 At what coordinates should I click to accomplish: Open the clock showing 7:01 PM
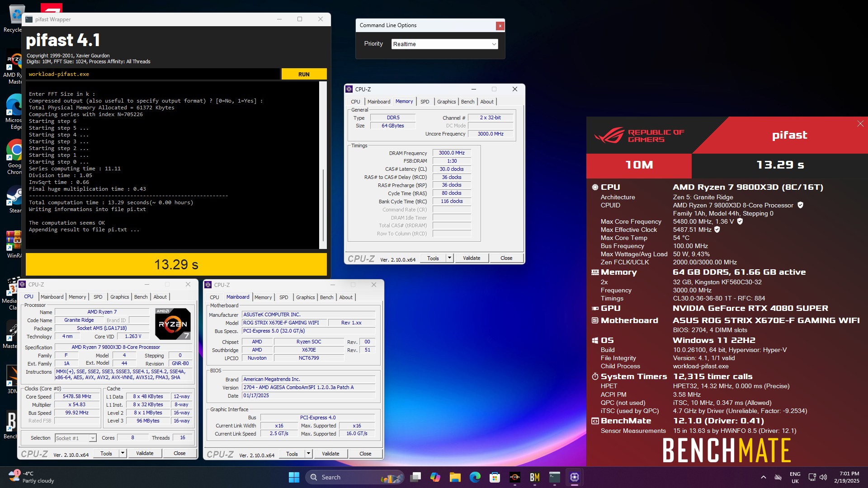tap(846, 477)
